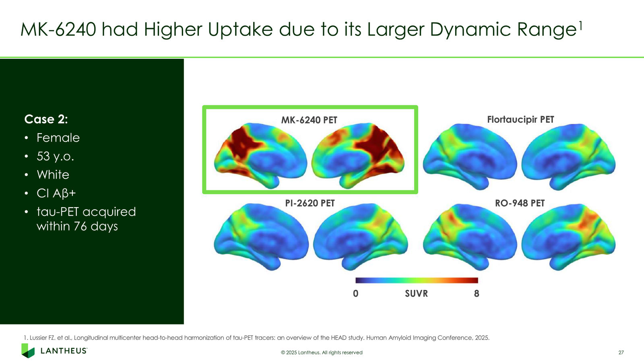Click the 'SUVR' scale label
This screenshot has height=362, width=644.
click(x=416, y=294)
